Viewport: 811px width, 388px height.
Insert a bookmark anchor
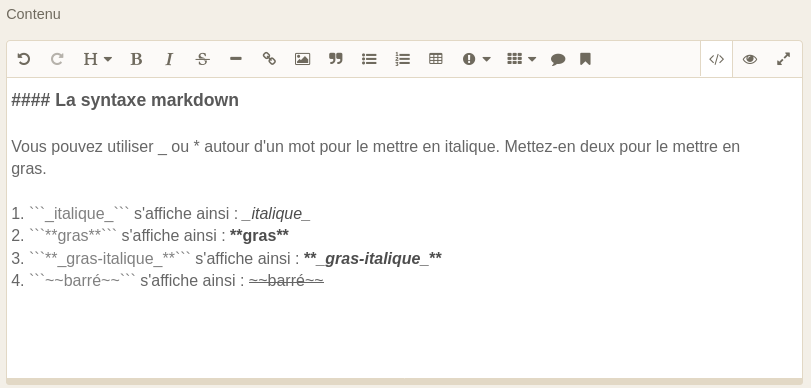[585, 59]
